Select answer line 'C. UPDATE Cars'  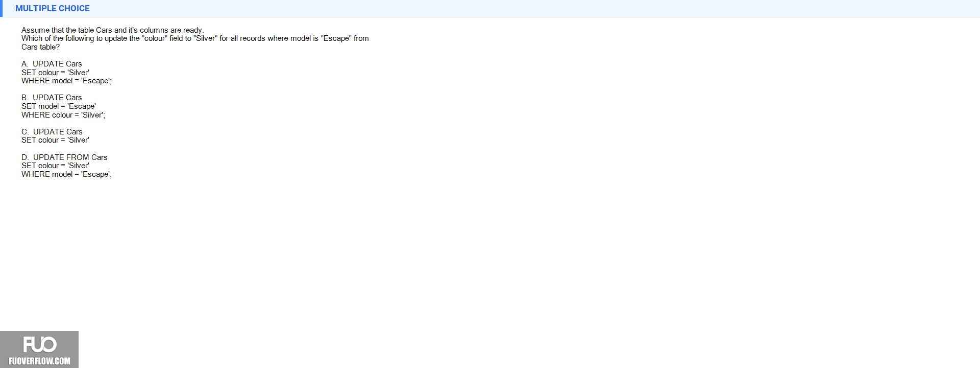click(52, 132)
